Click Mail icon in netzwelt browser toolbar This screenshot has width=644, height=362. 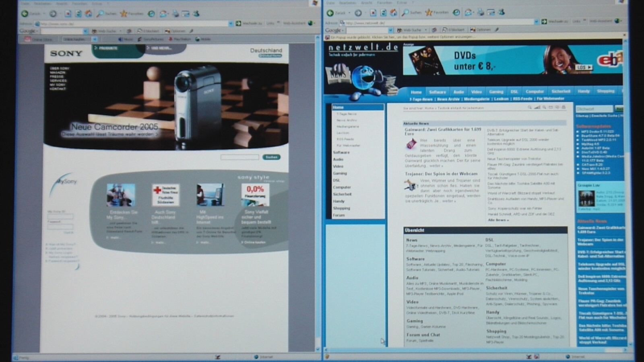[x=469, y=13]
